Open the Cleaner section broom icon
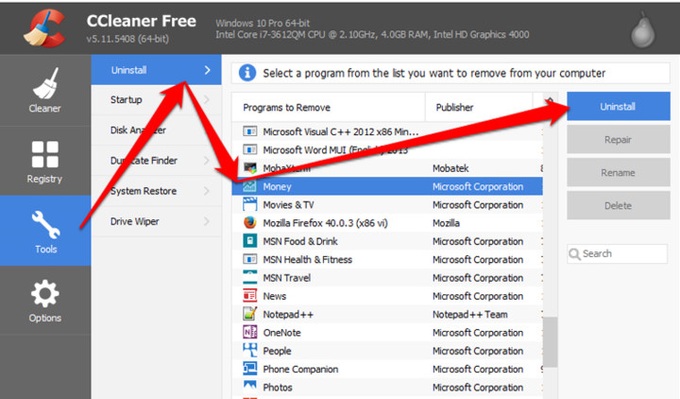Screen dimensions: 680x399 click(45, 83)
